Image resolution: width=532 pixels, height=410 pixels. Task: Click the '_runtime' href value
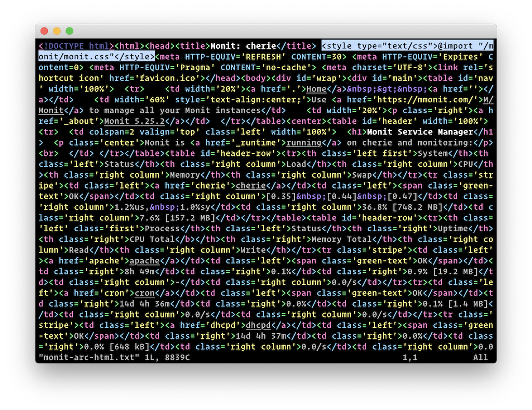[259, 143]
